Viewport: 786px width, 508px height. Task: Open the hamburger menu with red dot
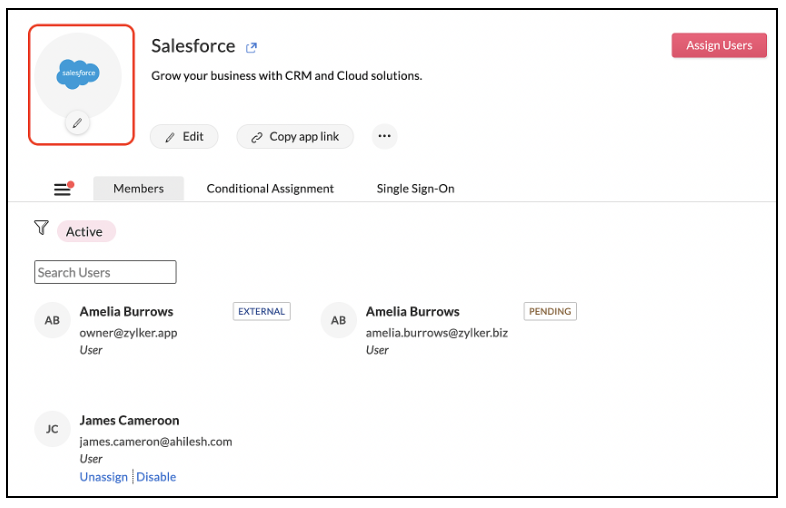click(63, 189)
